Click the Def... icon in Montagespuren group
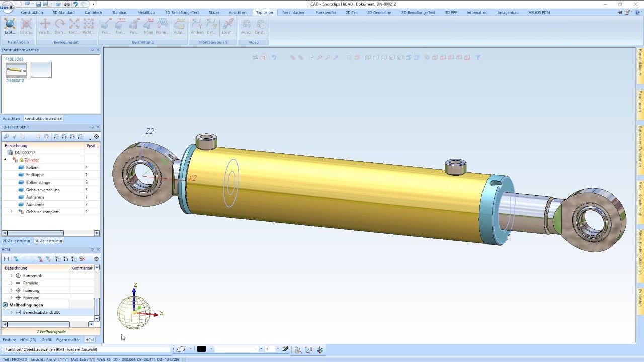The image size is (644, 362). (212, 25)
